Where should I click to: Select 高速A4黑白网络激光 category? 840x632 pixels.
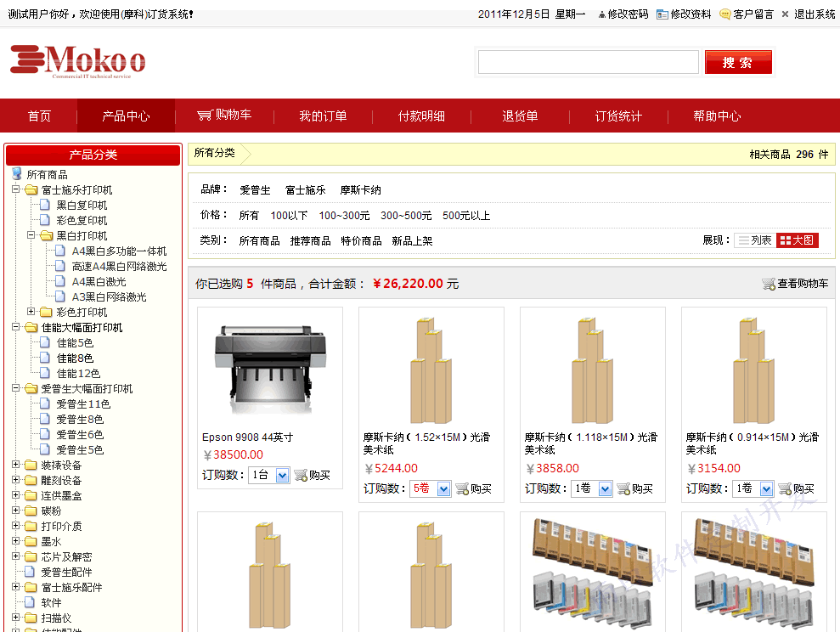(x=119, y=267)
